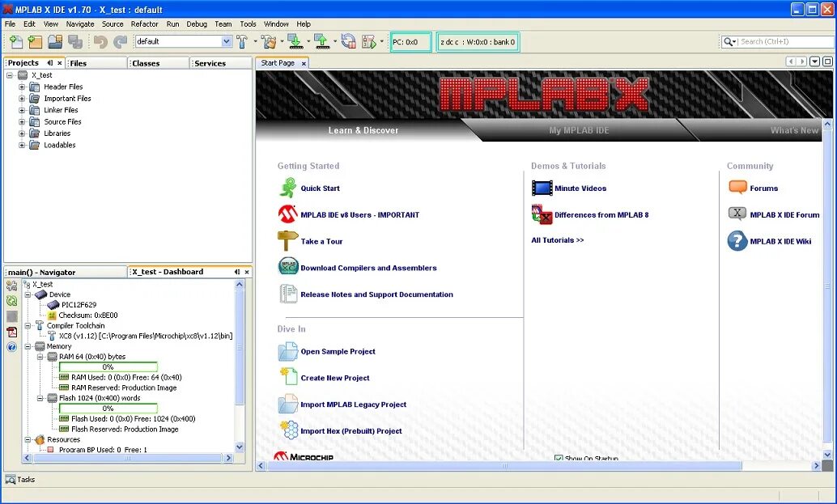Open the MPLAB IDE v8 Users - IMPORTANT link
This screenshot has width=837, height=504.
click(x=359, y=215)
